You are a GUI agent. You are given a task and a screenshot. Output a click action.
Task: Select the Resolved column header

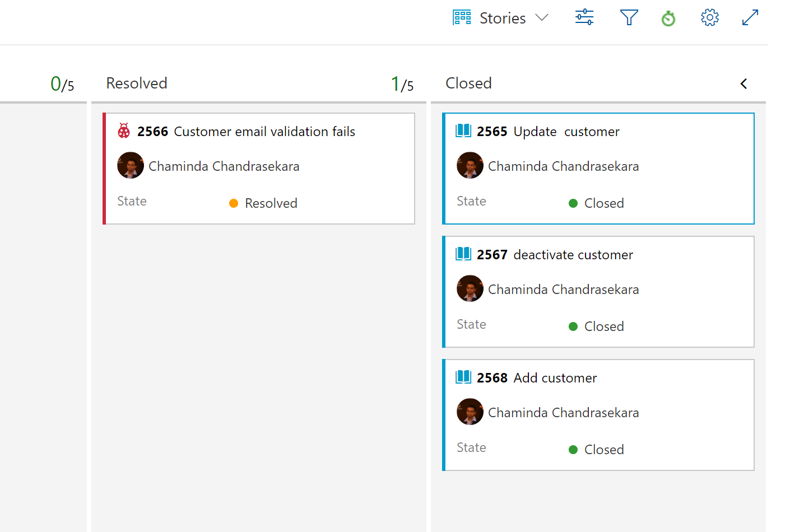[137, 83]
